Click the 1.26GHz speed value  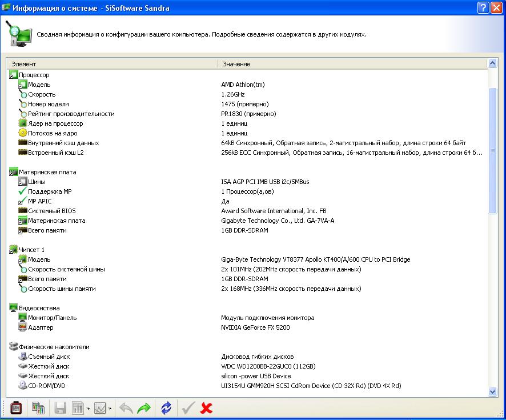[233, 94]
